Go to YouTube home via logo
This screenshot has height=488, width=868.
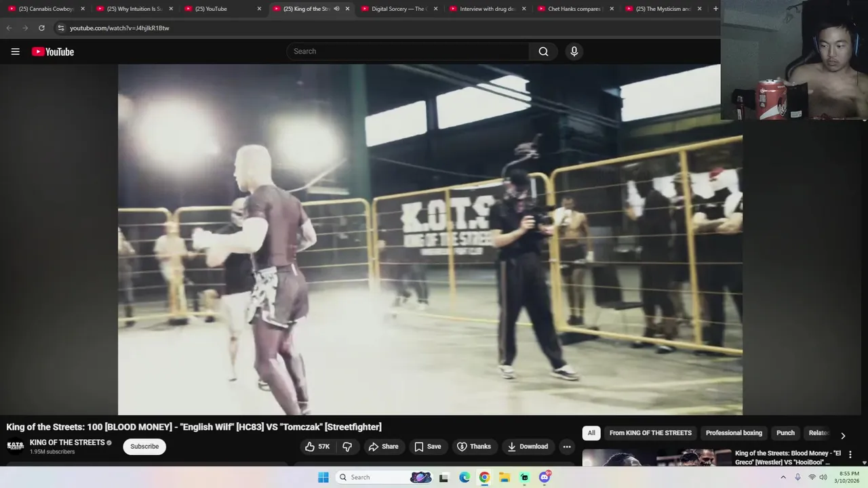click(53, 52)
